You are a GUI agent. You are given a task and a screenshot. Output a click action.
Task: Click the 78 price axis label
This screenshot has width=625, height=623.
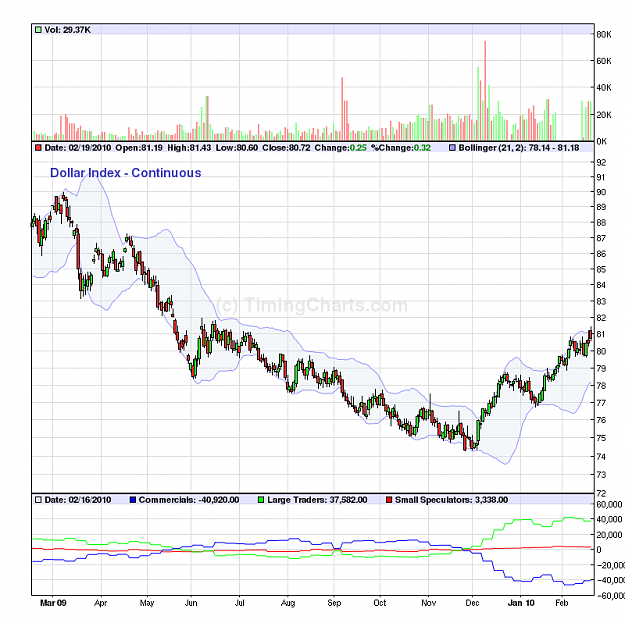(601, 386)
